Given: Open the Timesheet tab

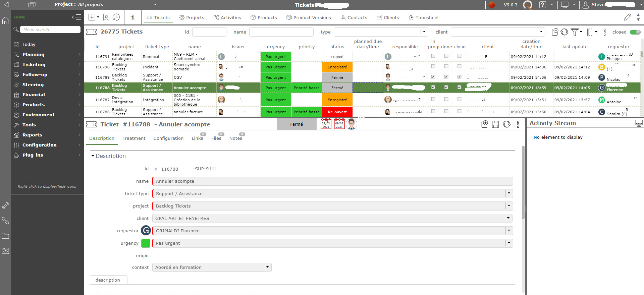Looking at the screenshot, I should [424, 17].
